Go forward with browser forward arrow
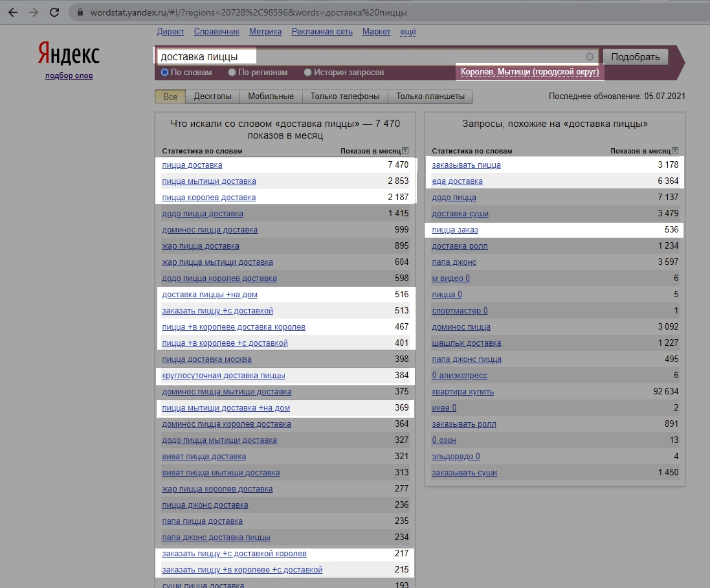Image resolution: width=710 pixels, height=588 pixels. tap(34, 12)
